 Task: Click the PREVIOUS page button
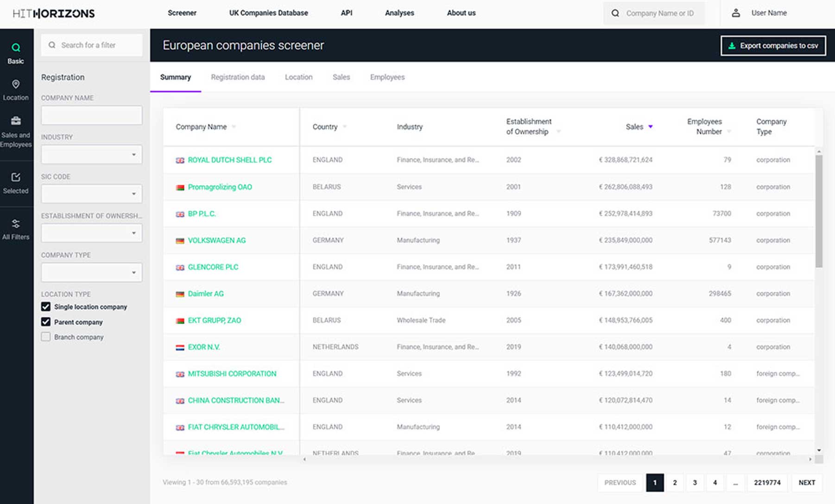click(x=620, y=482)
